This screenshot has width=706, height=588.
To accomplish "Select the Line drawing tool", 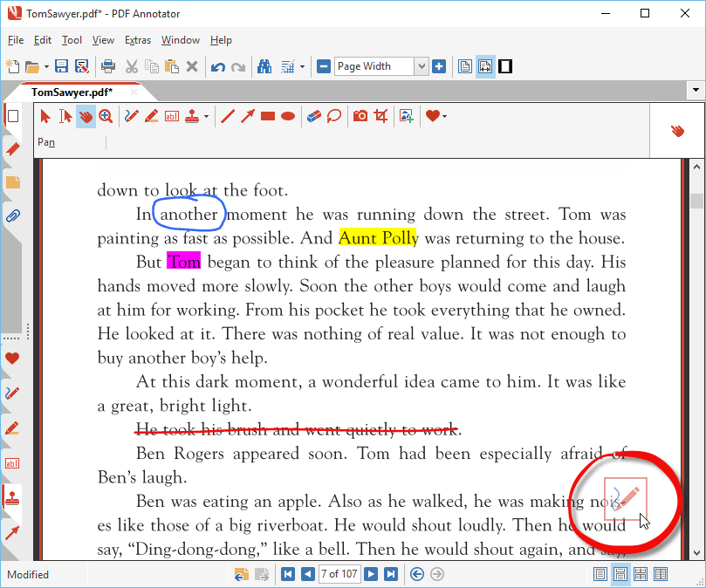I will (x=228, y=117).
